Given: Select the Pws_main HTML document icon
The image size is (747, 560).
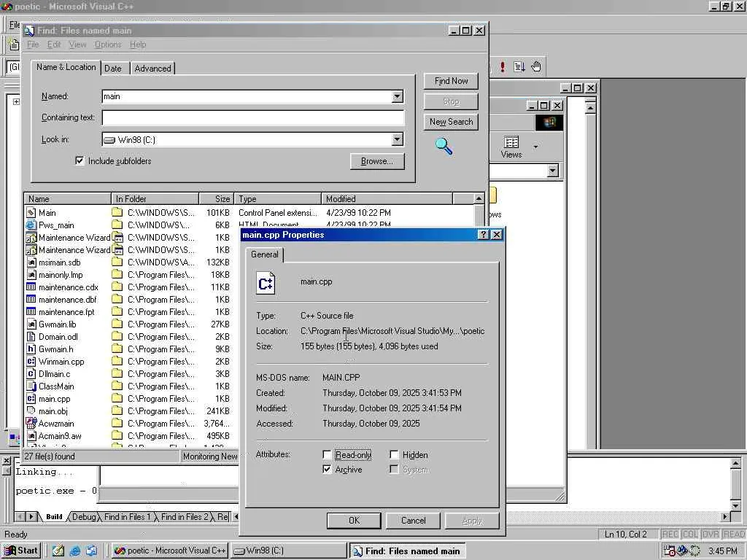Looking at the screenshot, I should [31, 225].
